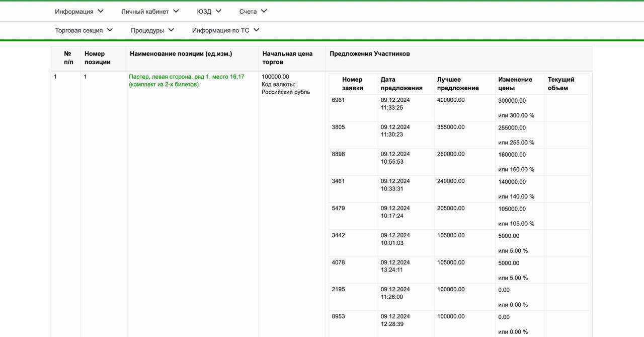Expand the Процедуры dropdown arrow
644x337 pixels.
[171, 30]
